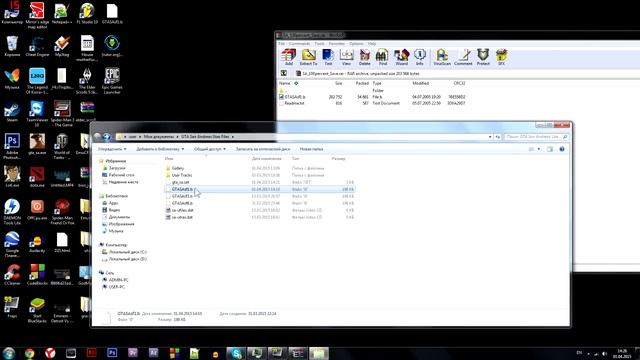Select Cheat Engine desktop icon
Image resolution: width=640 pixels, height=360 pixels.
coord(37,46)
